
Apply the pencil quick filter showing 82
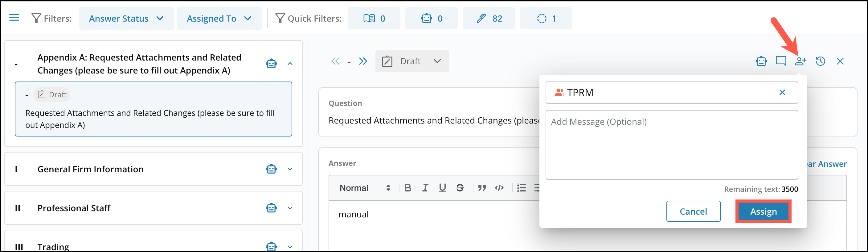click(x=489, y=18)
